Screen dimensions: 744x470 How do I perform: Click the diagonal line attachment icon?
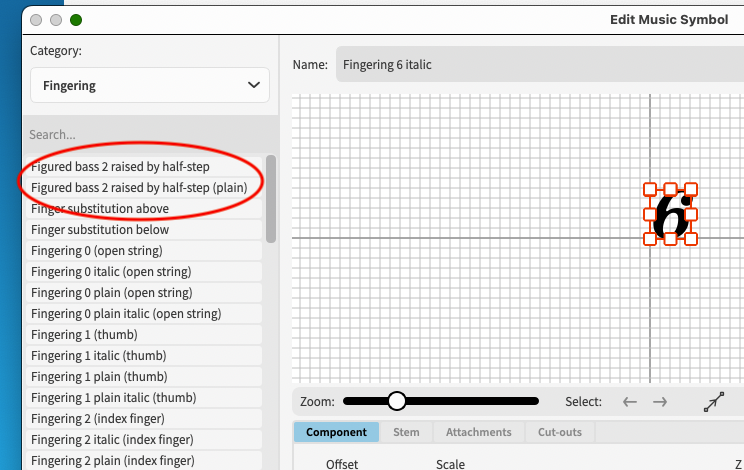(x=714, y=402)
